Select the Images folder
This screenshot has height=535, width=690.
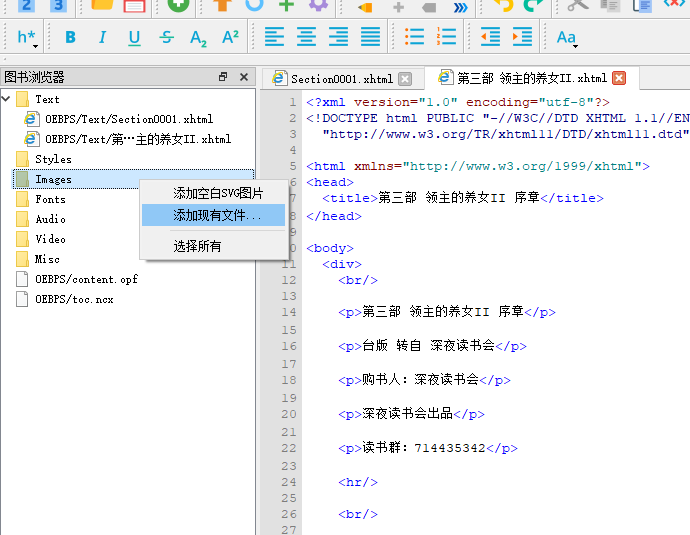click(53, 180)
